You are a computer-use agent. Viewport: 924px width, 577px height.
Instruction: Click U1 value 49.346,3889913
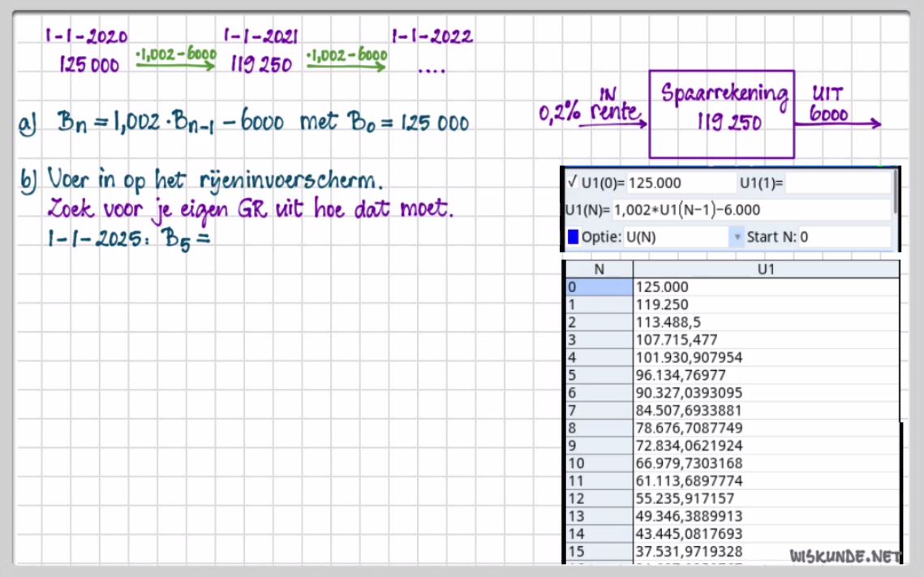[x=689, y=517]
